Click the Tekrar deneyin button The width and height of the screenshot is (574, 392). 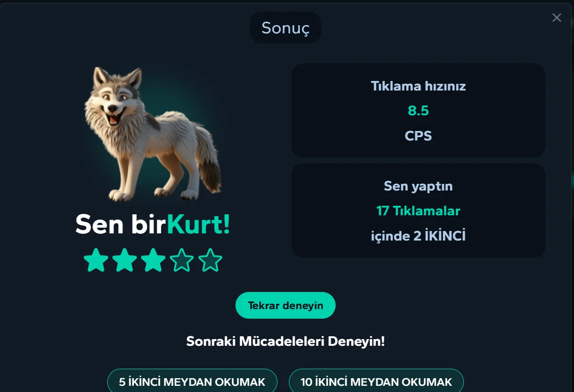pos(286,305)
